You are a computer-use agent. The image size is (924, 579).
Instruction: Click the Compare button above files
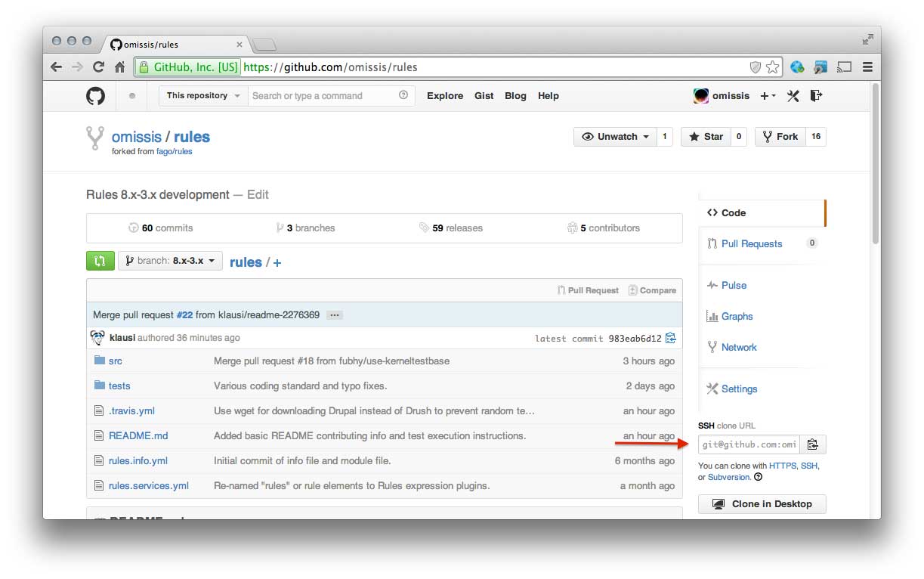coord(652,290)
